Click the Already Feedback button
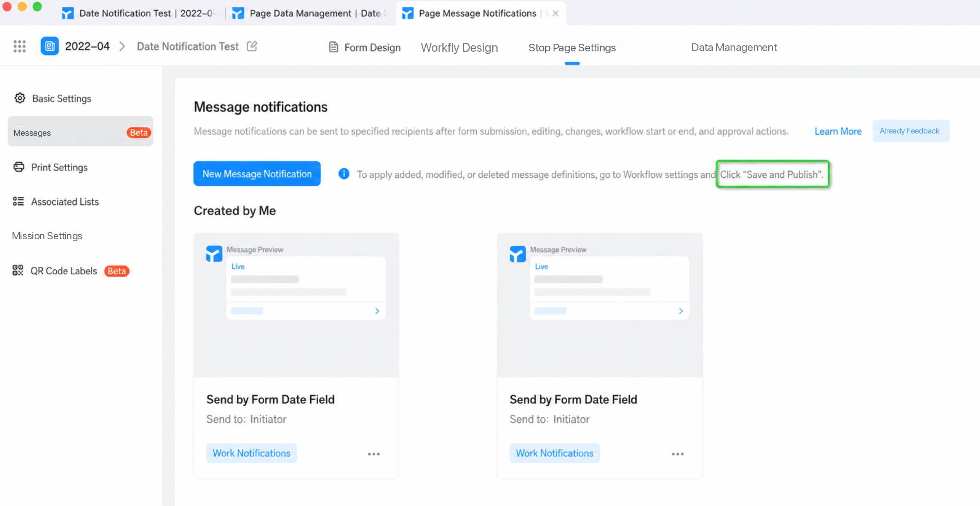 point(910,131)
